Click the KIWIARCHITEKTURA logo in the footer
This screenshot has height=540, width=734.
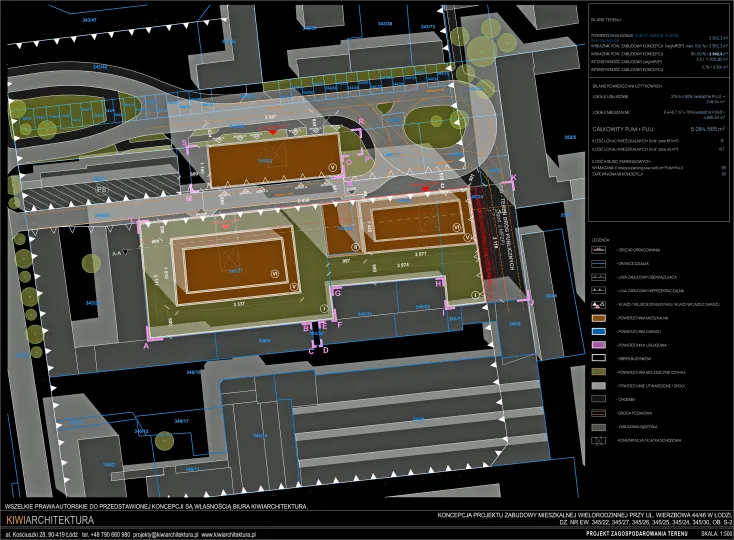point(50,520)
